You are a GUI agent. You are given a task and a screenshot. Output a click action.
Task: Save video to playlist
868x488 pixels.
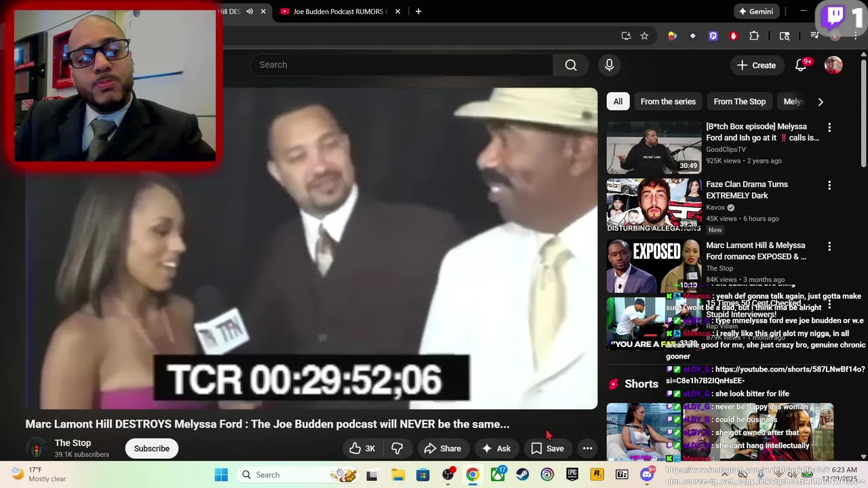(547, 448)
